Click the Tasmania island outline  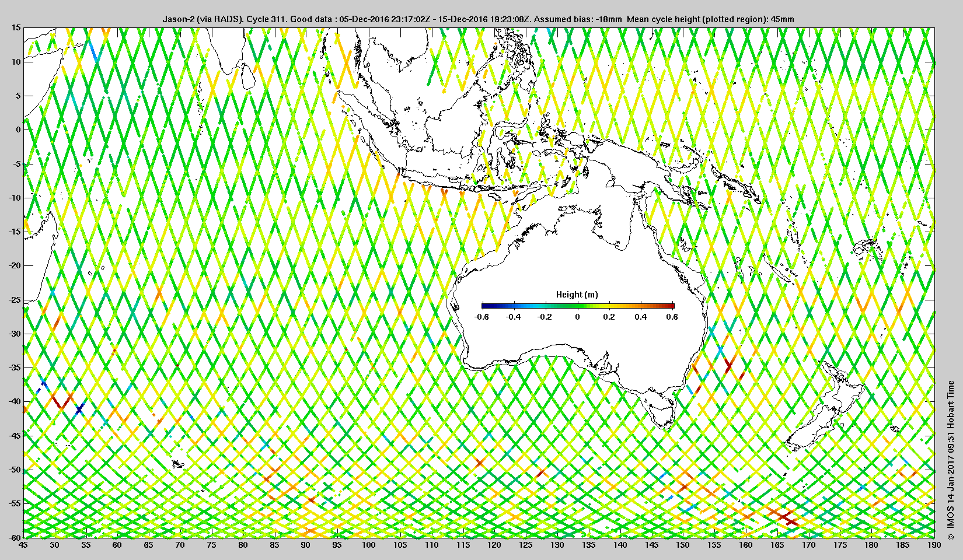661,410
